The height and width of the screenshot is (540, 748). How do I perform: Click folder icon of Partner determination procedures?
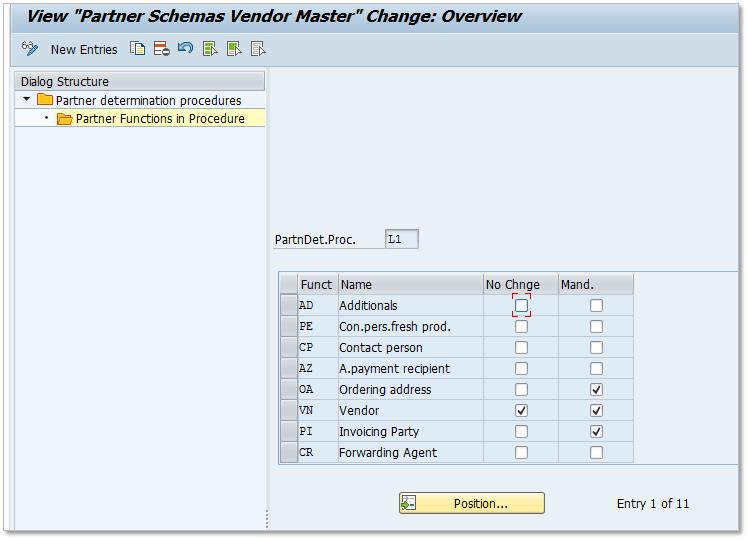pos(45,99)
